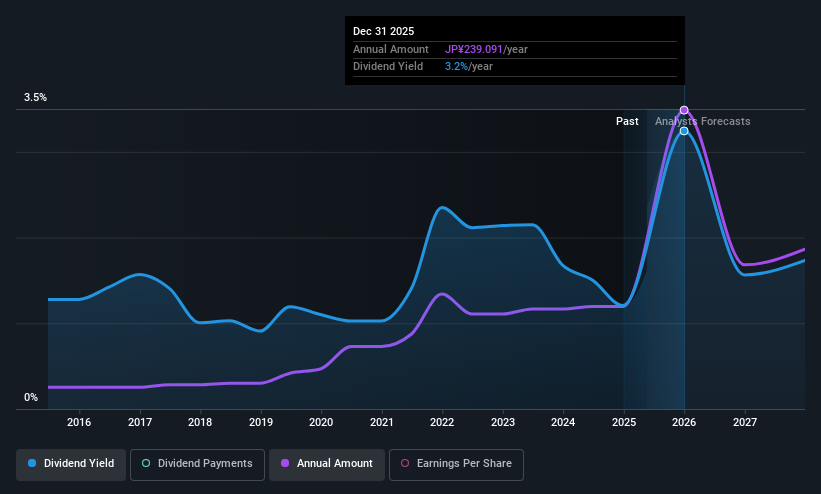
Task: Toggle the Dividend Yield legend button
Action: coord(71,464)
